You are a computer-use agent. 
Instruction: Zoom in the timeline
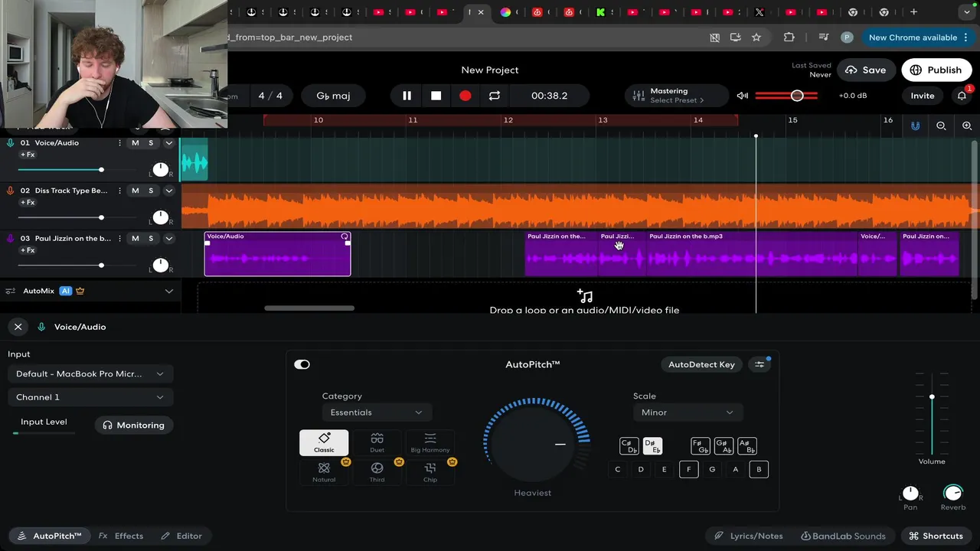click(x=967, y=126)
